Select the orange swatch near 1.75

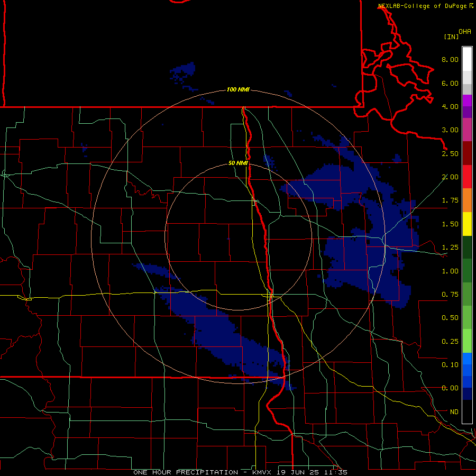[x=467, y=200]
